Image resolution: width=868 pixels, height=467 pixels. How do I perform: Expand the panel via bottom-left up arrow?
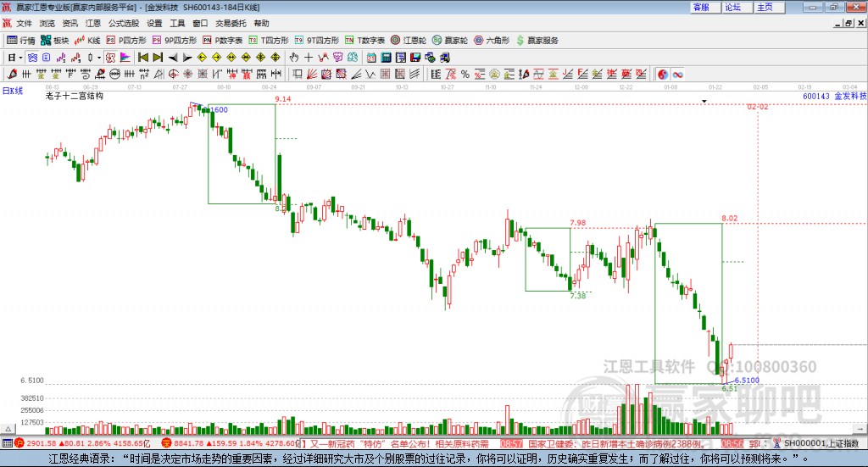[x=8, y=429]
